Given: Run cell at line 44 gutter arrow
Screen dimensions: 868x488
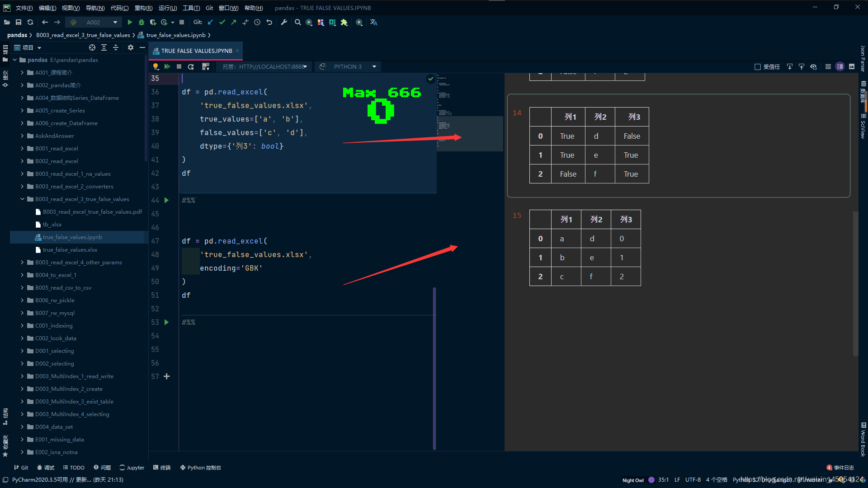Looking at the screenshot, I should click(x=166, y=200).
